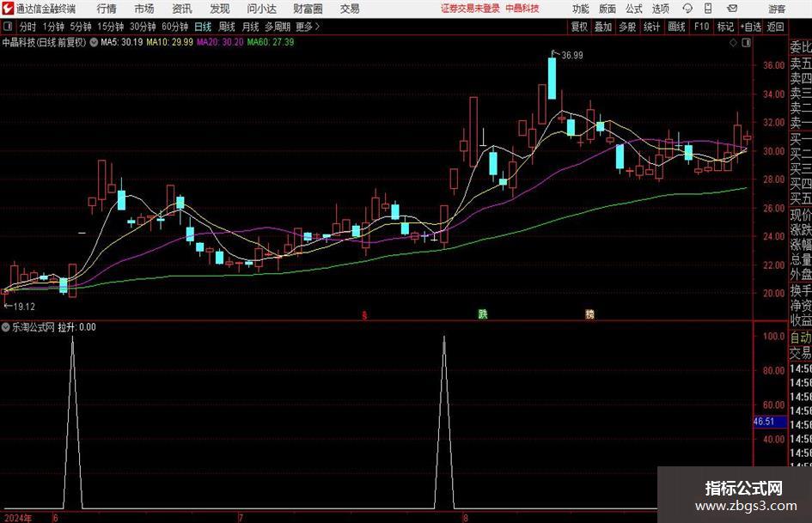The image size is (812, 523).
Task: Open the 财富圈 menu
Action: pos(308,9)
